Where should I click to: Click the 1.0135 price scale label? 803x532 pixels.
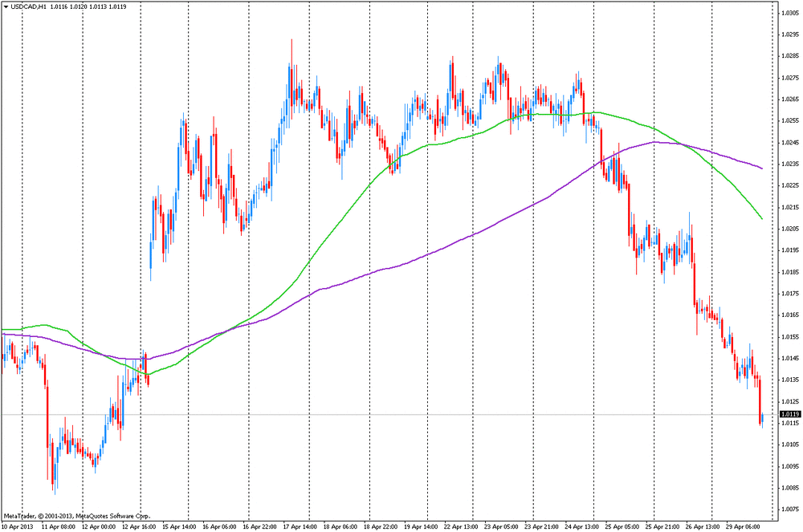point(791,380)
